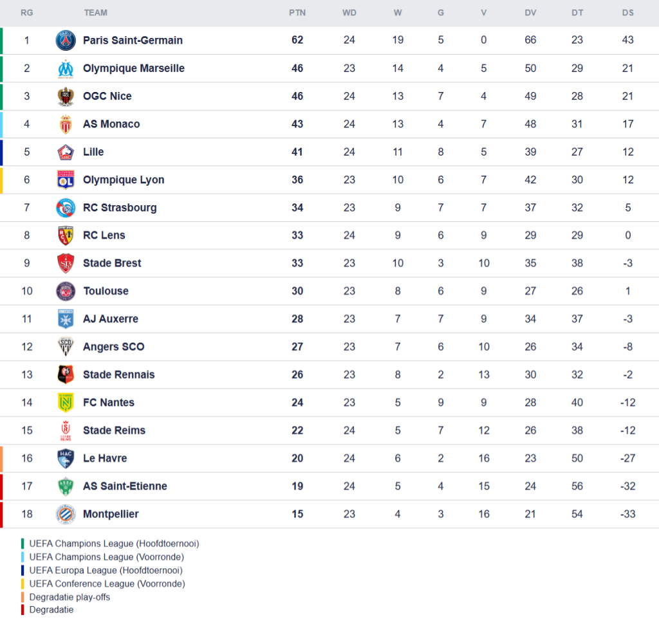Click the FC Nantes yellow crest
This screenshot has width=659, height=644.
[x=66, y=403]
